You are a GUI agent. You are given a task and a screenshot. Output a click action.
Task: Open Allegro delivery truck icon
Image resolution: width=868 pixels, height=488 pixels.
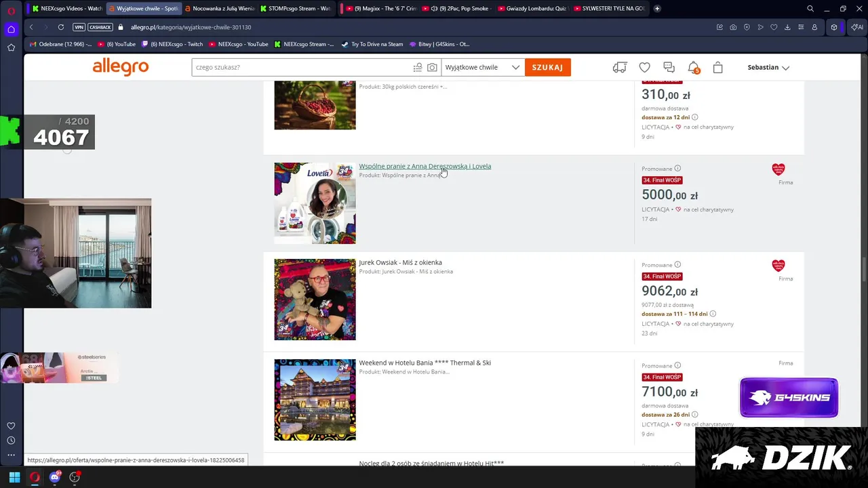pyautogui.click(x=620, y=67)
